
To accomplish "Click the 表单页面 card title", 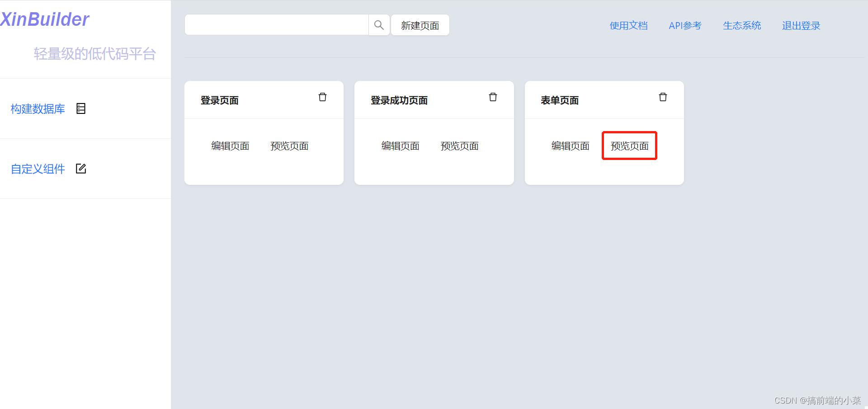I will [560, 100].
